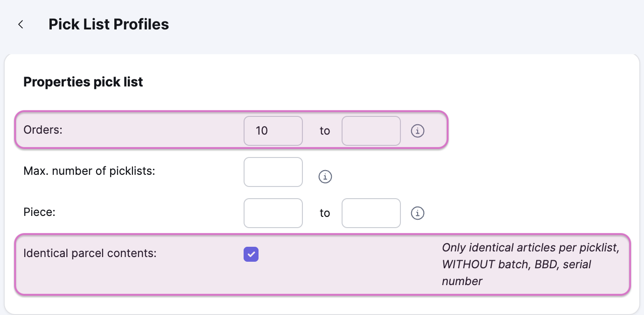644x315 pixels.
Task: Click the Pick List Profiles page title
Action: coord(109,24)
